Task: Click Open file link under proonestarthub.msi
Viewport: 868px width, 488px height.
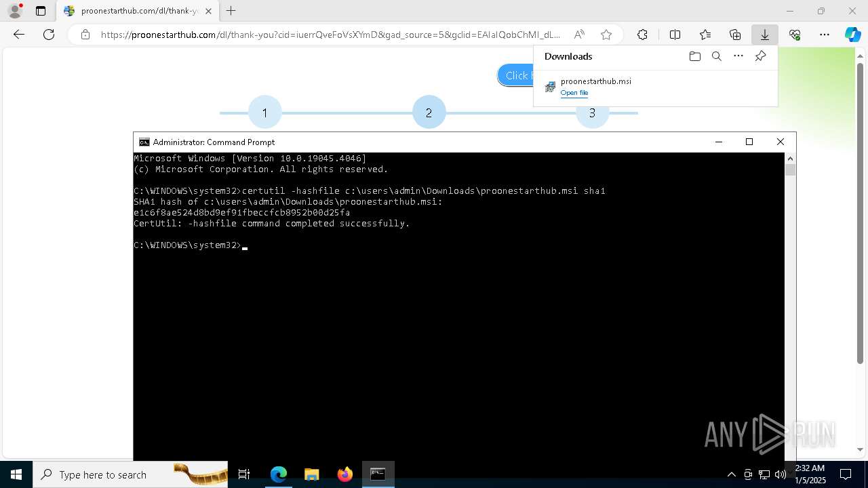Action: [574, 93]
